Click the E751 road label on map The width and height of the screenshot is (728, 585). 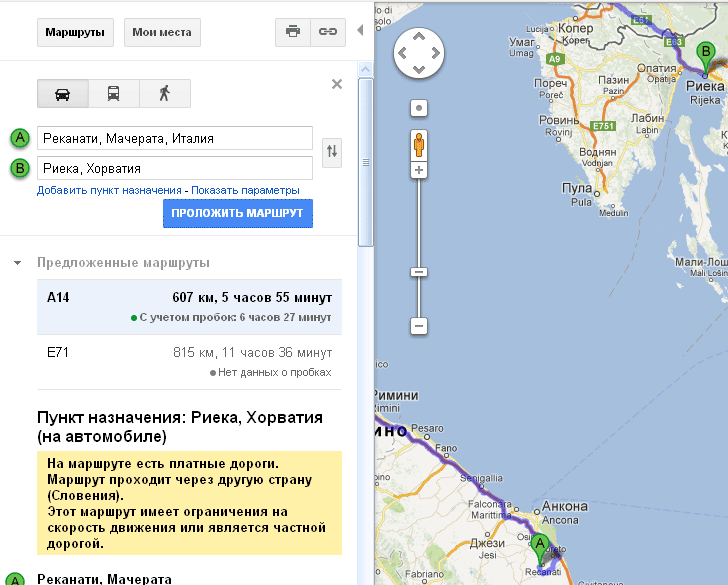603,126
